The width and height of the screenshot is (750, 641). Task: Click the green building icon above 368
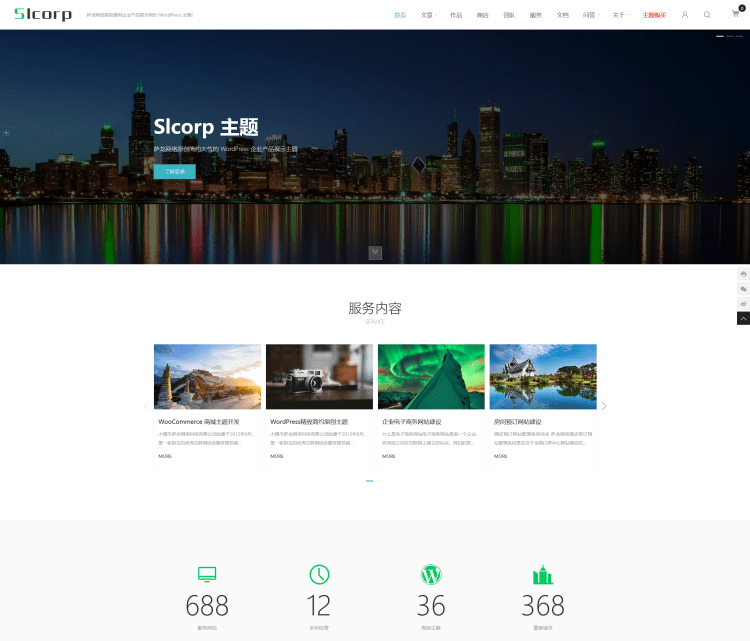542,575
